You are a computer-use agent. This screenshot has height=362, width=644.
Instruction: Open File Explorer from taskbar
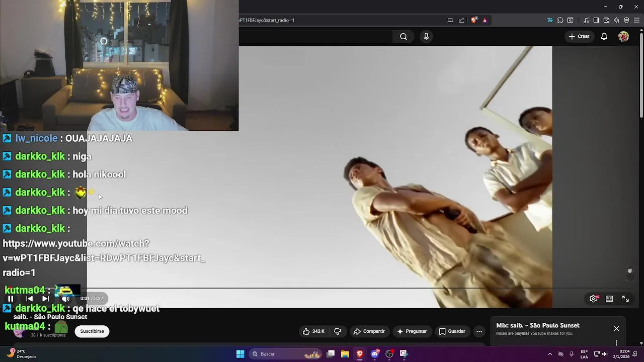[345, 354]
